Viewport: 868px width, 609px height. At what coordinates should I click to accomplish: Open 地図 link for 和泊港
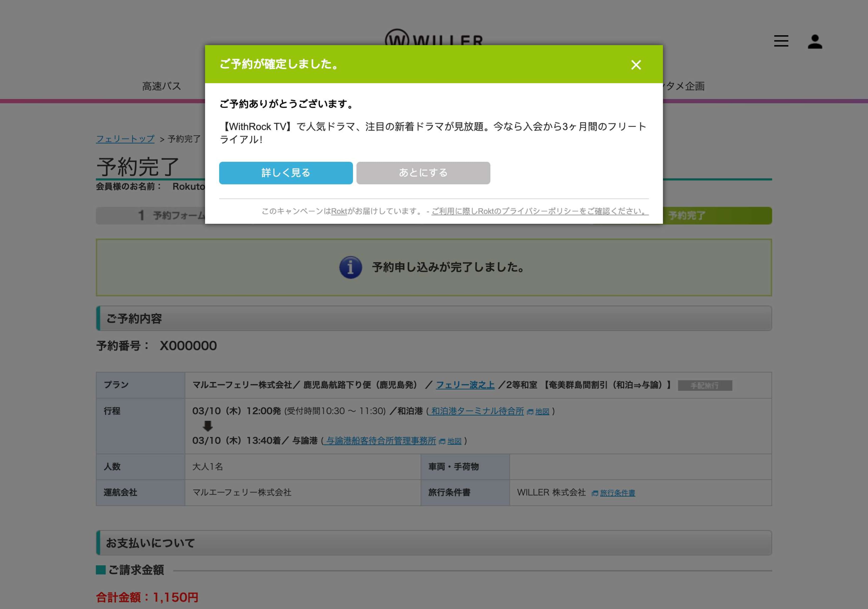pyautogui.click(x=542, y=411)
